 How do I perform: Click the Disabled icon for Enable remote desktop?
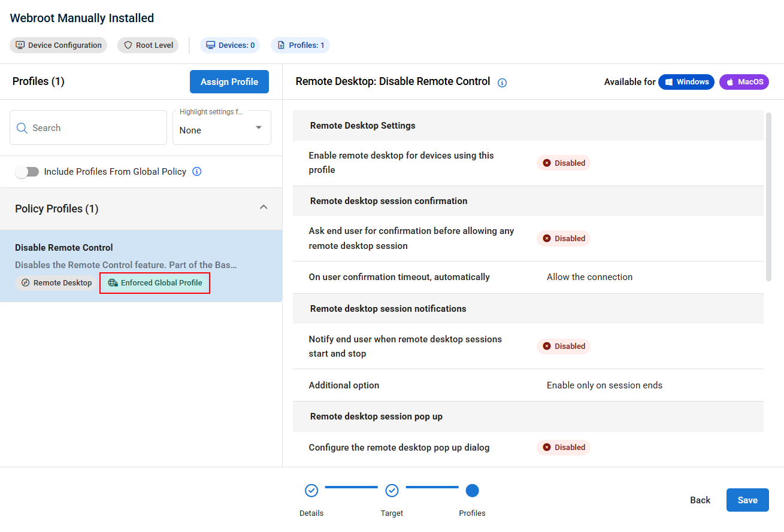point(547,163)
